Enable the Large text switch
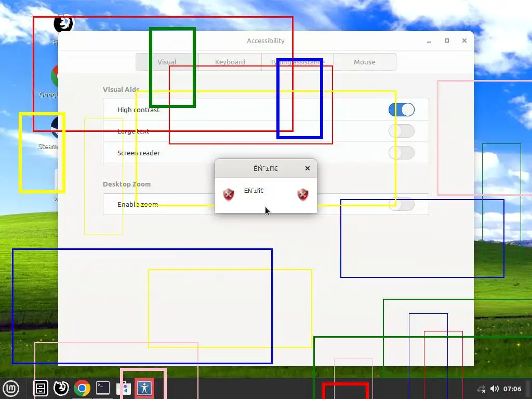 pos(402,131)
